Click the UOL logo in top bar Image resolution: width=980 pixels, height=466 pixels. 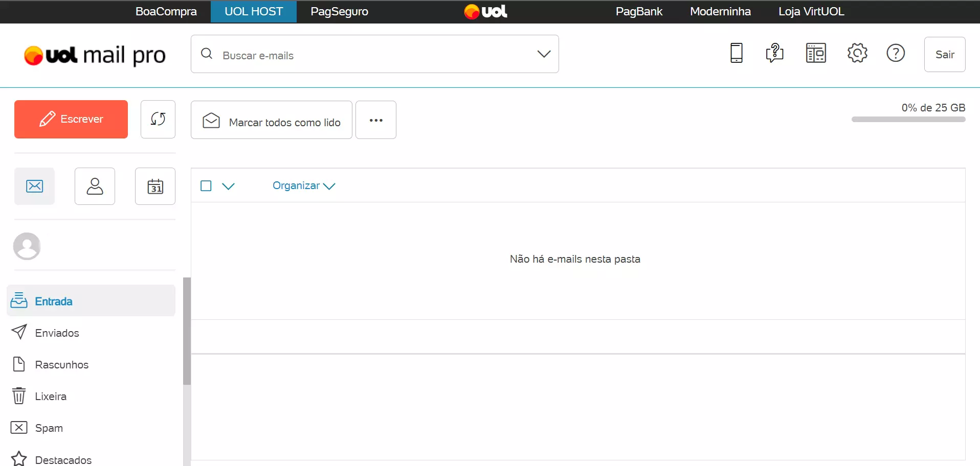[x=485, y=11]
